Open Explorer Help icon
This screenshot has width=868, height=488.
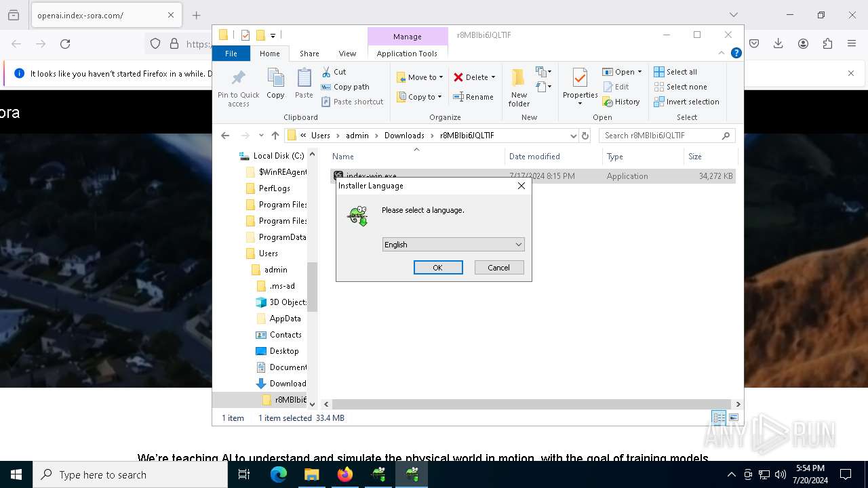pyautogui.click(x=736, y=53)
